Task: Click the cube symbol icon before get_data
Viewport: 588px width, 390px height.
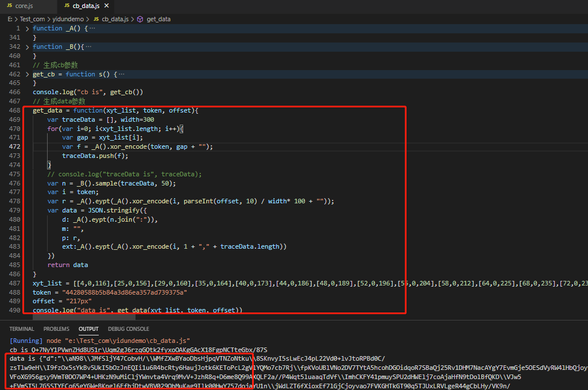Action: 140,19
